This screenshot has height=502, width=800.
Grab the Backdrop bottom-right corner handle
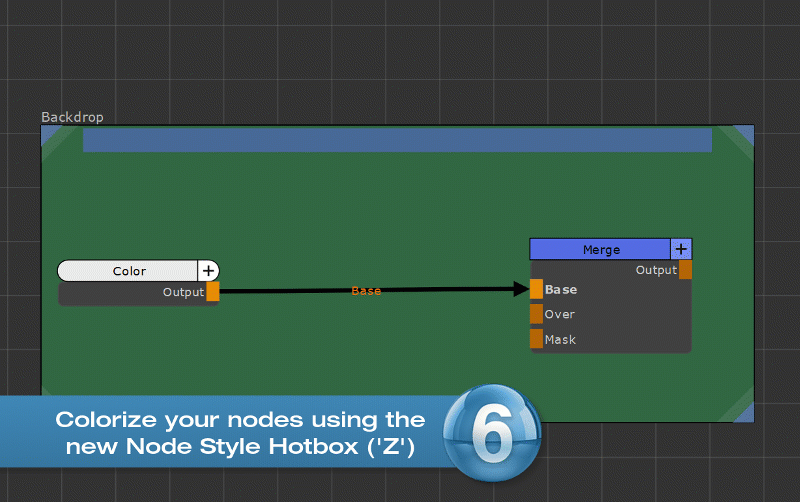tap(744, 413)
